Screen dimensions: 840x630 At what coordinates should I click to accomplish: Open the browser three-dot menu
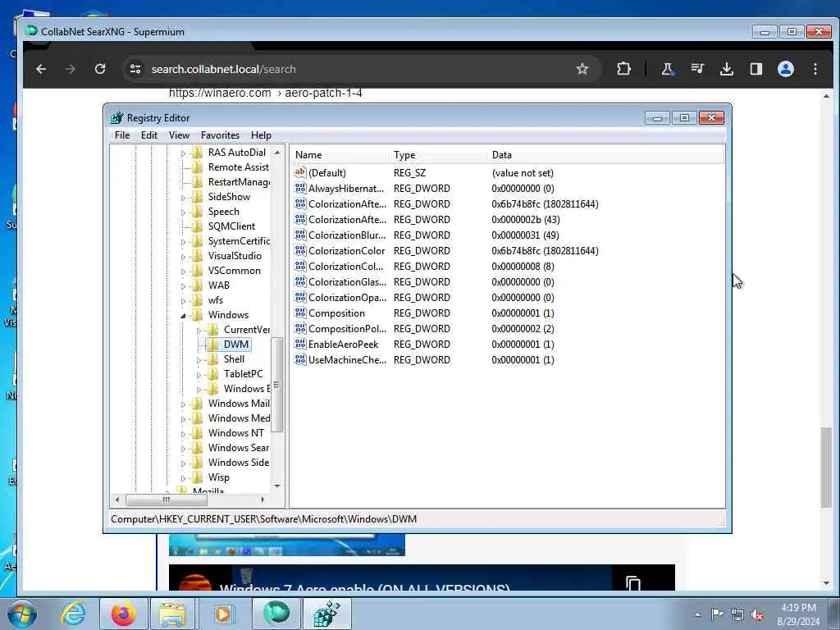pyautogui.click(x=815, y=69)
